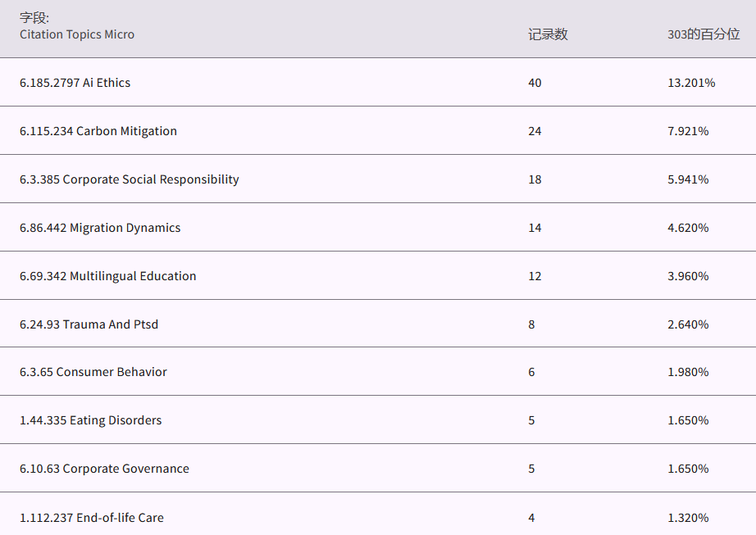The image size is (756, 535).
Task: Select the Consumer Behavior topic label
Action: pyautogui.click(x=93, y=372)
